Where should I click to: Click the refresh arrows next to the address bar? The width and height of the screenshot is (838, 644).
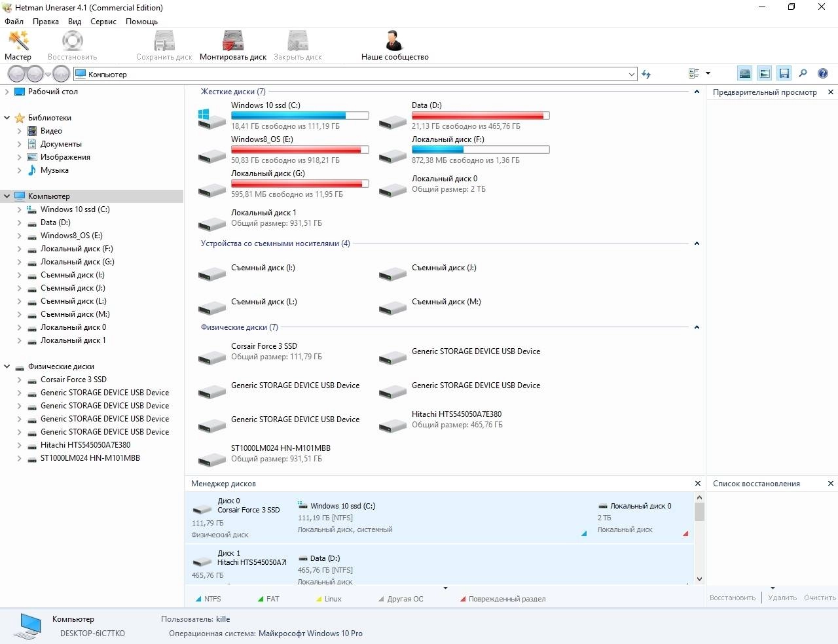[646, 74]
